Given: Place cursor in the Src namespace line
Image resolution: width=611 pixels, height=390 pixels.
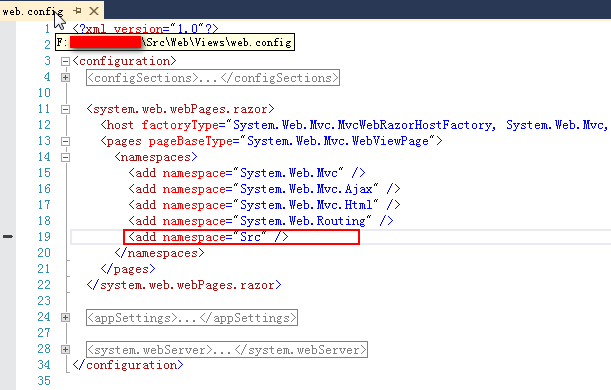Looking at the screenshot, I should click(241, 237).
